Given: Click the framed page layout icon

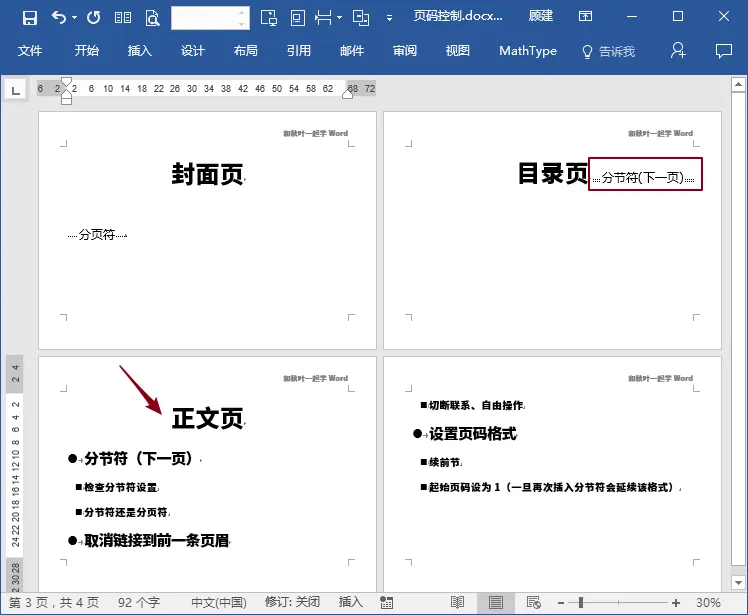Looking at the screenshot, I should (298, 18).
